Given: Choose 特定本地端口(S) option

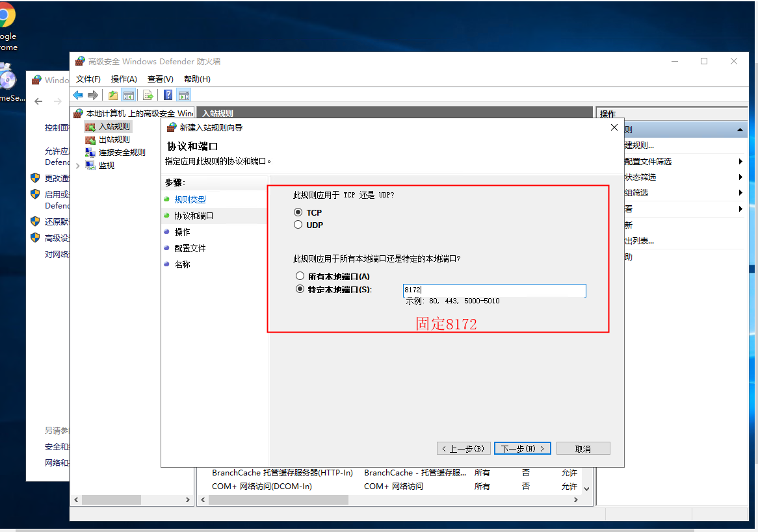Looking at the screenshot, I should tap(300, 289).
